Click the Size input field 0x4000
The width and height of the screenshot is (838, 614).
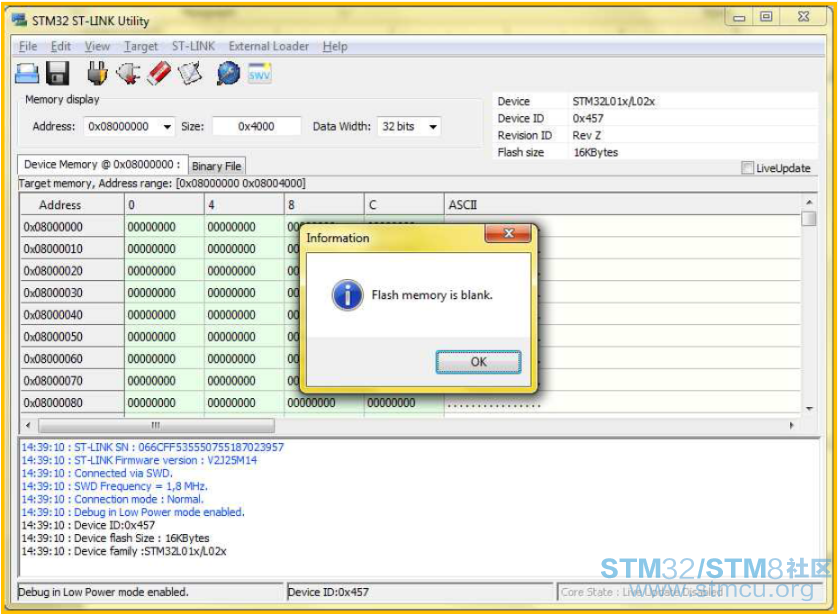pos(256,127)
